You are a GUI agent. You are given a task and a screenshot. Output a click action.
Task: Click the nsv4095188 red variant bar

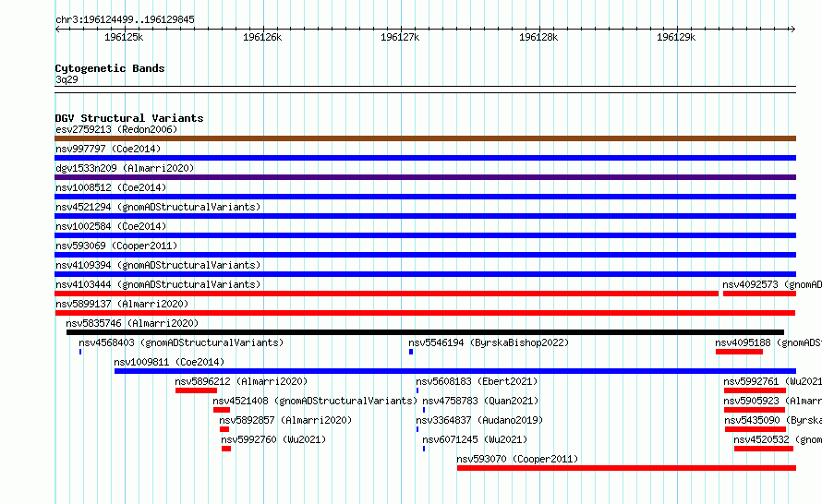pos(739,352)
